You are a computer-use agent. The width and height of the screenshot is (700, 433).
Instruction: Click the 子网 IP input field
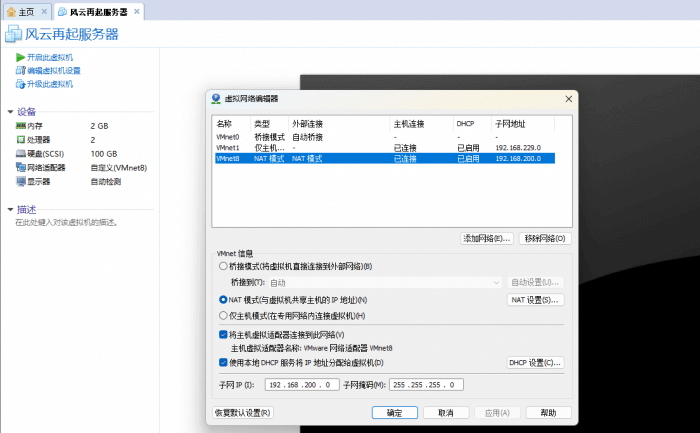tap(302, 385)
